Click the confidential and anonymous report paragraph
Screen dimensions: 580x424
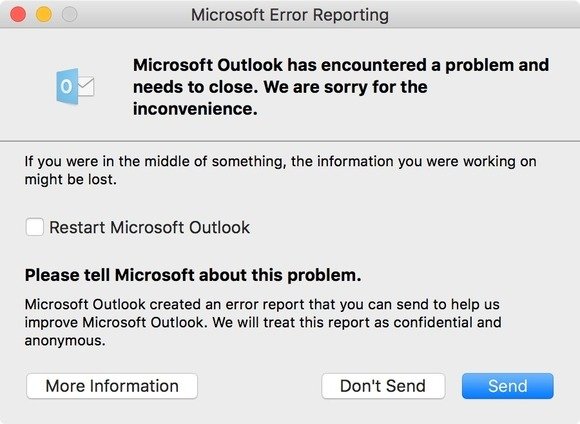(263, 322)
